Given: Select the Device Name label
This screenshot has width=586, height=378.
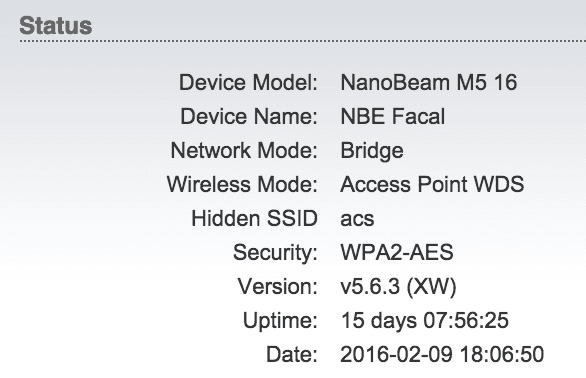Looking at the screenshot, I should [x=249, y=116].
